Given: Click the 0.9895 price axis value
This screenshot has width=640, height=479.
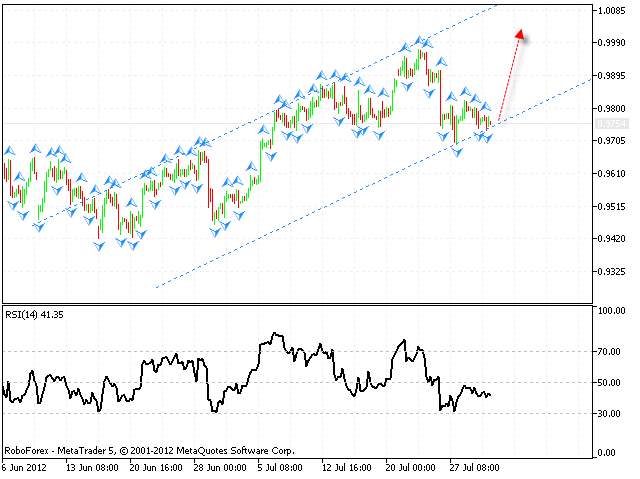Looking at the screenshot, I should 611,76.
